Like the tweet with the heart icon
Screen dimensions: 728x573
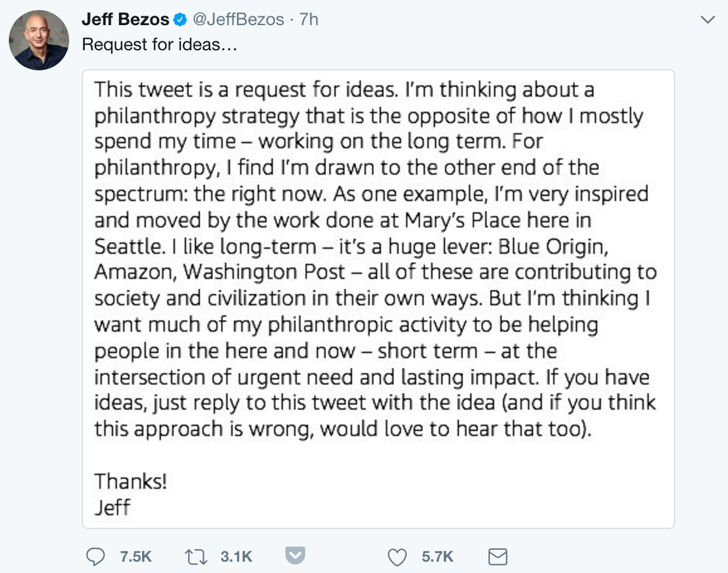pyautogui.click(x=397, y=556)
